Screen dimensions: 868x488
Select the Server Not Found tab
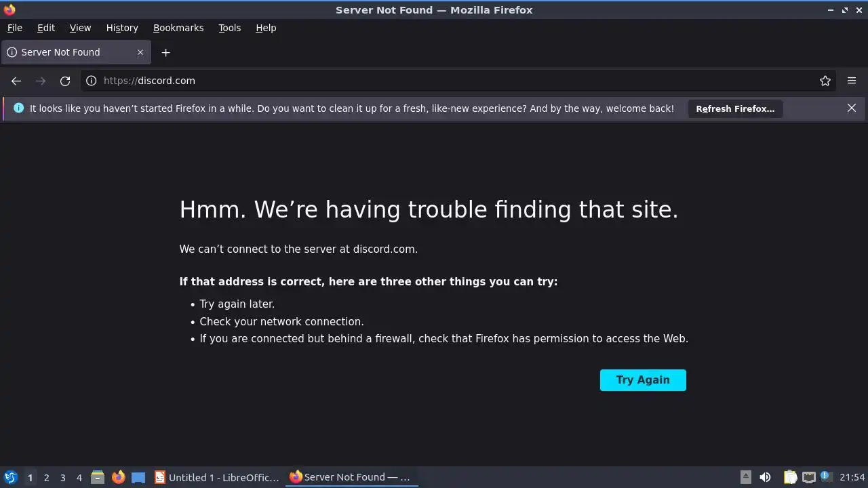click(75, 52)
